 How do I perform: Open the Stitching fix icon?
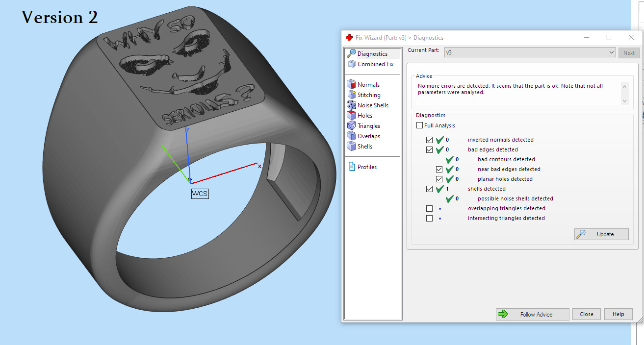tap(351, 95)
